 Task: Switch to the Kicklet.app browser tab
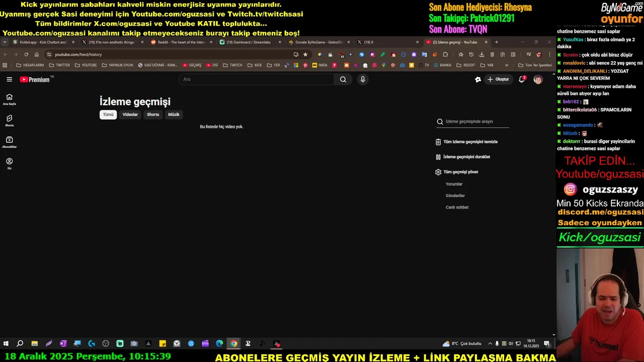click(x=43, y=42)
